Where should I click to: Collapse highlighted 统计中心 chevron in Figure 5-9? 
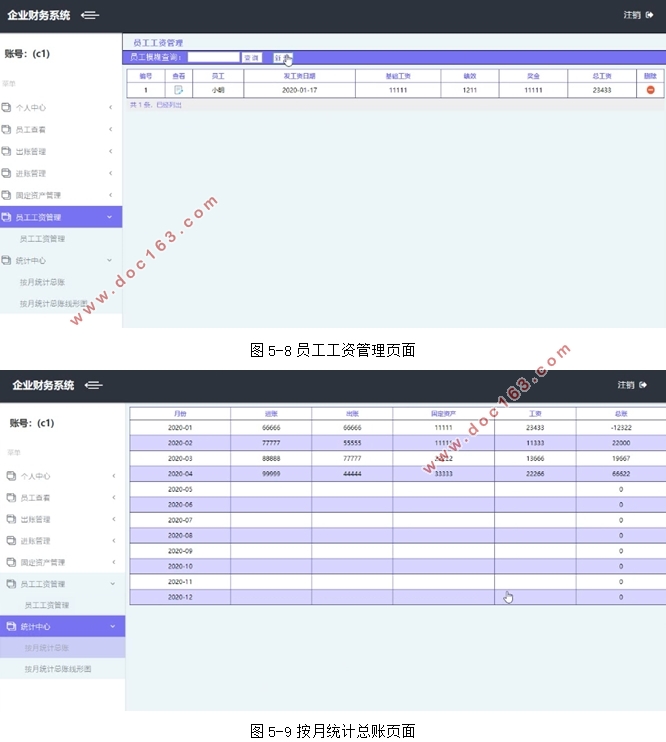[113, 626]
